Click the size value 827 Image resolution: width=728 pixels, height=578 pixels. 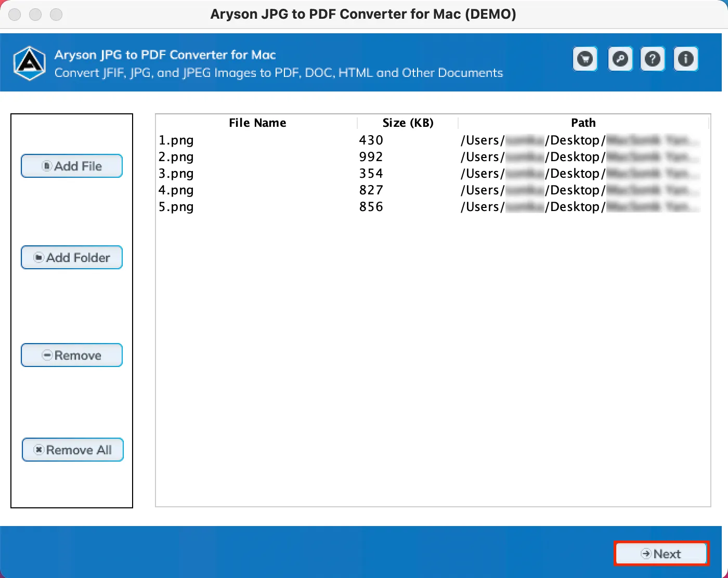371,190
